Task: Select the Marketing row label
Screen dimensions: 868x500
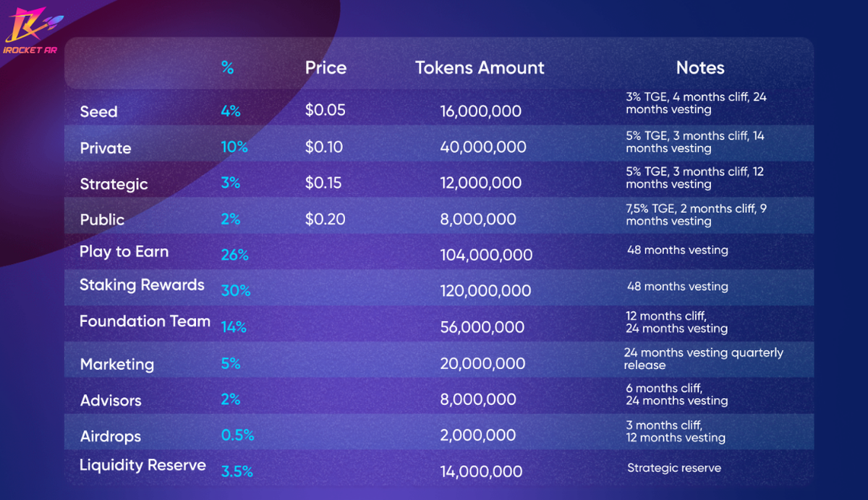Action: [x=116, y=364]
